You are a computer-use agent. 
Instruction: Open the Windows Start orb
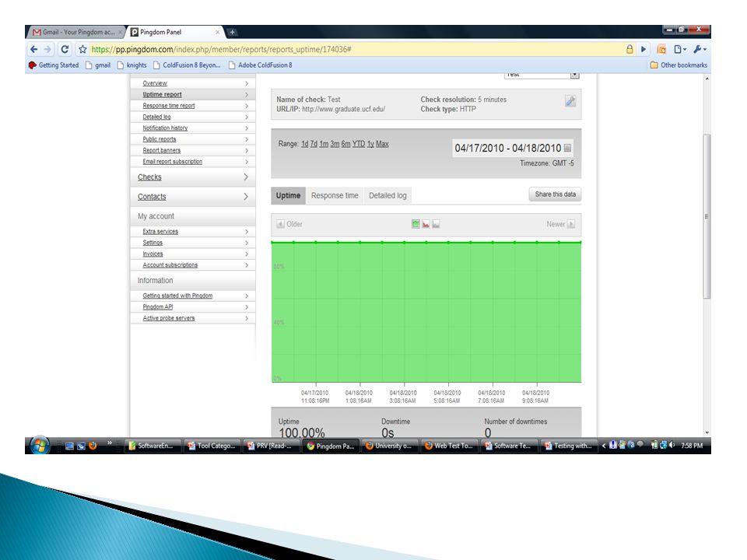pos(40,446)
